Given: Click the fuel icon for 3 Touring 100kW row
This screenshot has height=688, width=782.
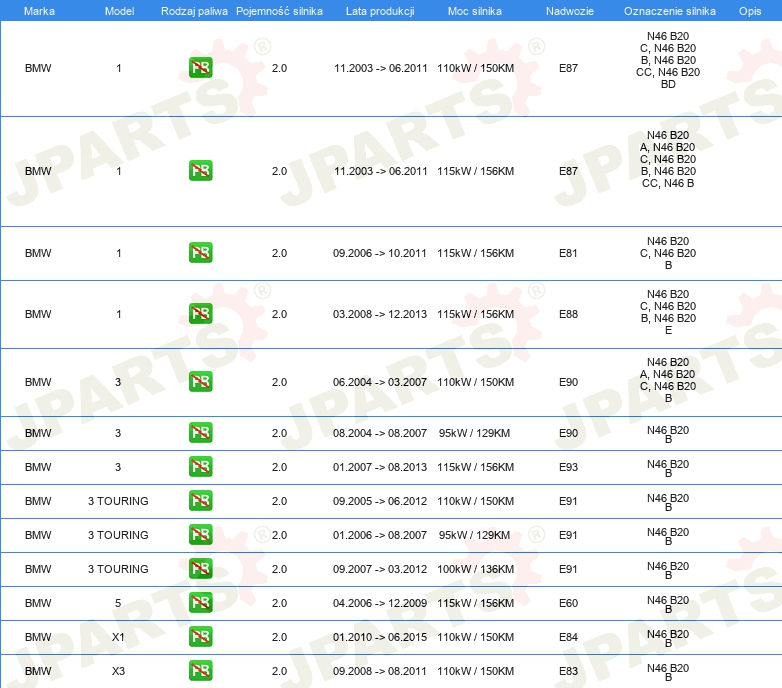Looking at the screenshot, I should (200, 568).
